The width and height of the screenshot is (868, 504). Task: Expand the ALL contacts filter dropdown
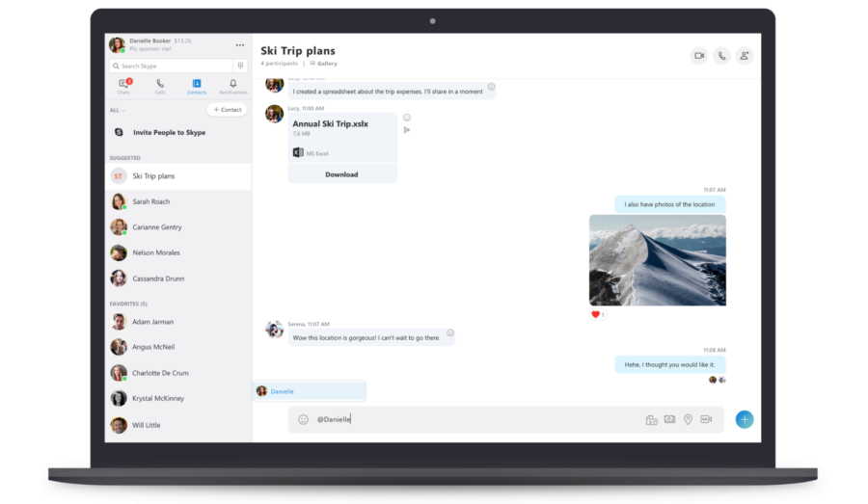[117, 110]
